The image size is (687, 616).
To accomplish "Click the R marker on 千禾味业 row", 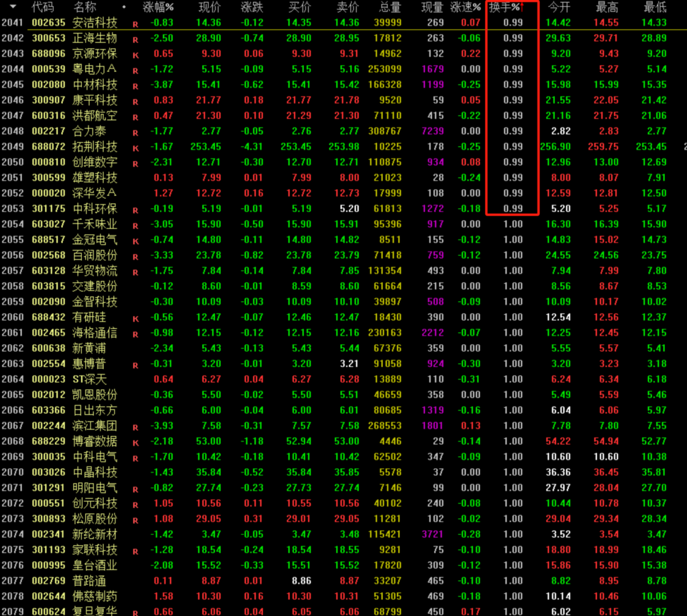I will click(x=136, y=226).
